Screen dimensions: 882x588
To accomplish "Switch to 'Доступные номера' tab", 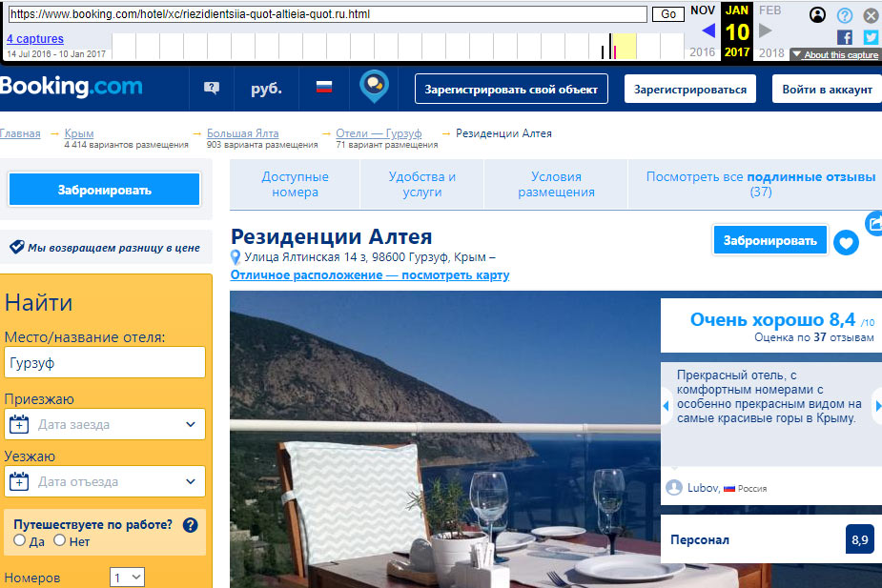I will [x=295, y=184].
